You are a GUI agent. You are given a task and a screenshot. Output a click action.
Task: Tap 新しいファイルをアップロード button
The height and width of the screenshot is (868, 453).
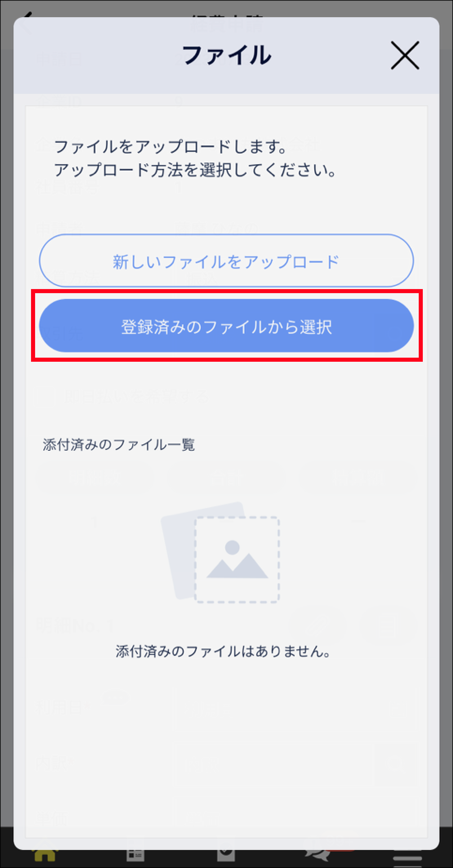(226, 260)
